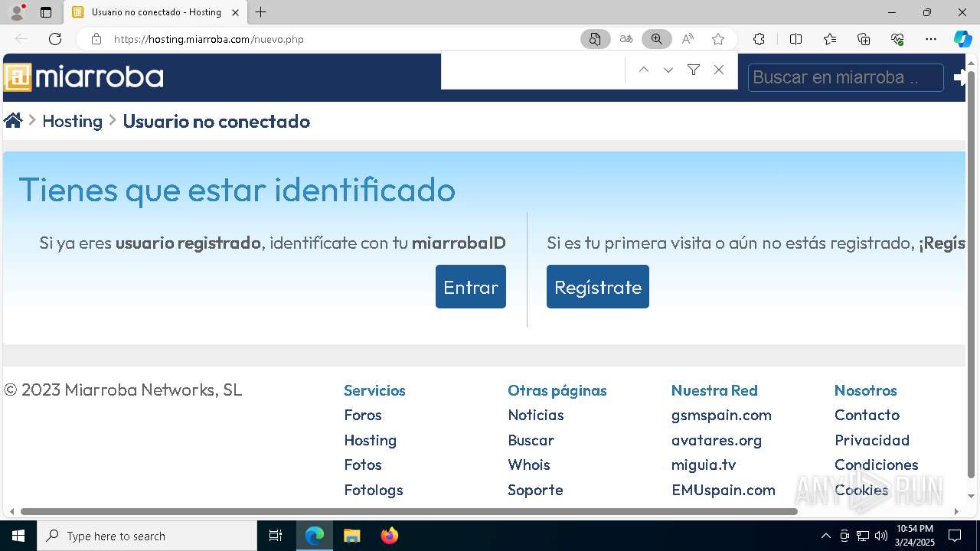Open the translate page icon
Viewport: 980px width, 551px height.
pos(626,39)
